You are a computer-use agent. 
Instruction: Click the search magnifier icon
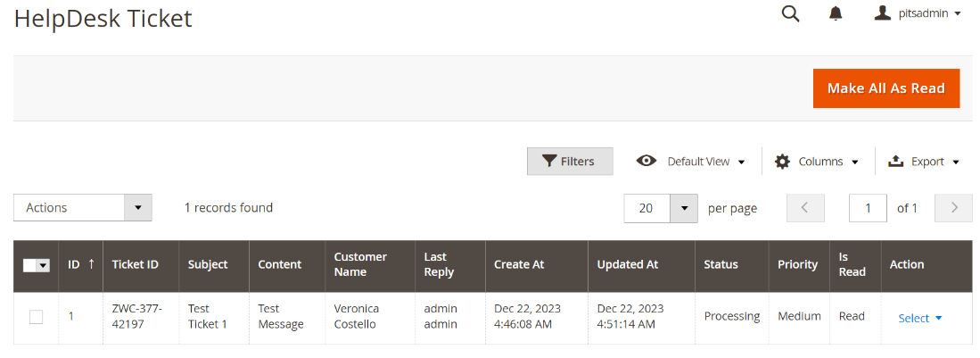pyautogui.click(x=790, y=13)
